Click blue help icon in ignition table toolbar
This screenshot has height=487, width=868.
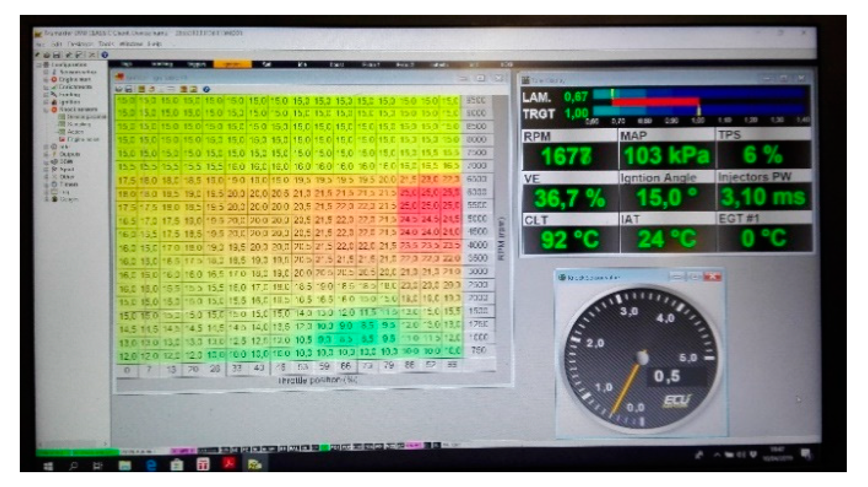(206, 89)
